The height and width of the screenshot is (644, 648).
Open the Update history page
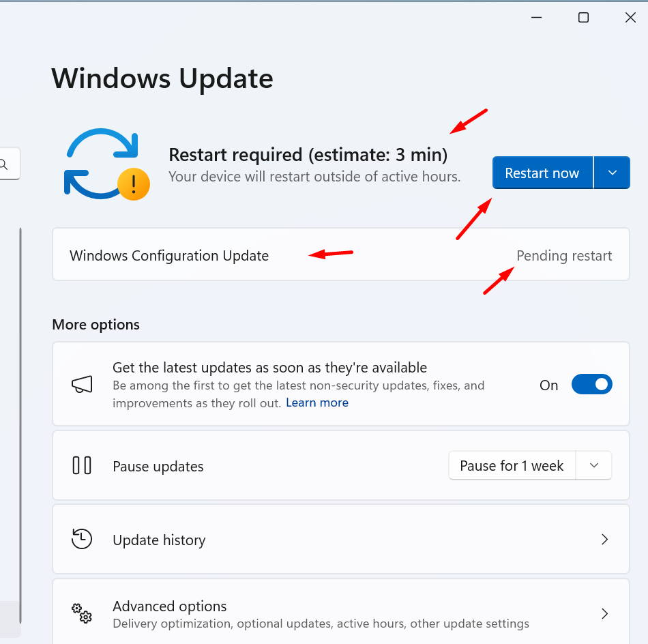tap(273, 539)
